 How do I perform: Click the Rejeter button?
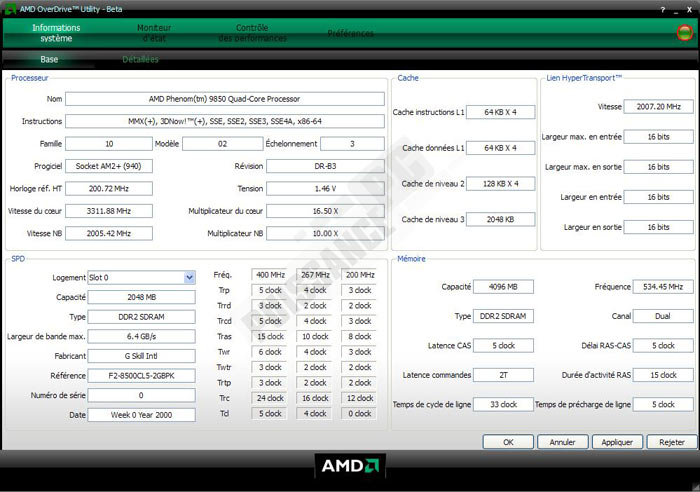coord(672,442)
